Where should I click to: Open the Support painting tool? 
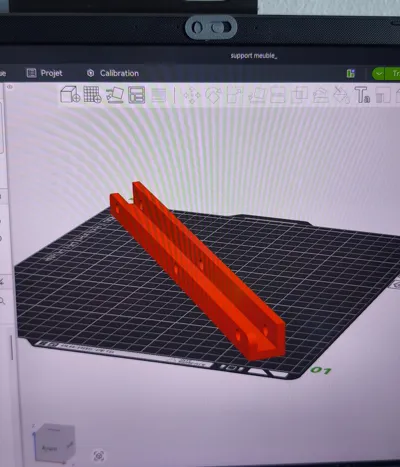[320, 95]
